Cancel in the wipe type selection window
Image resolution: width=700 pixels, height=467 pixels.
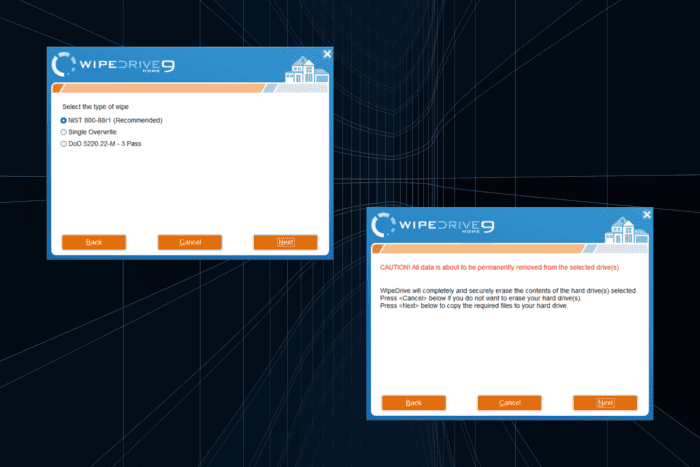click(190, 242)
